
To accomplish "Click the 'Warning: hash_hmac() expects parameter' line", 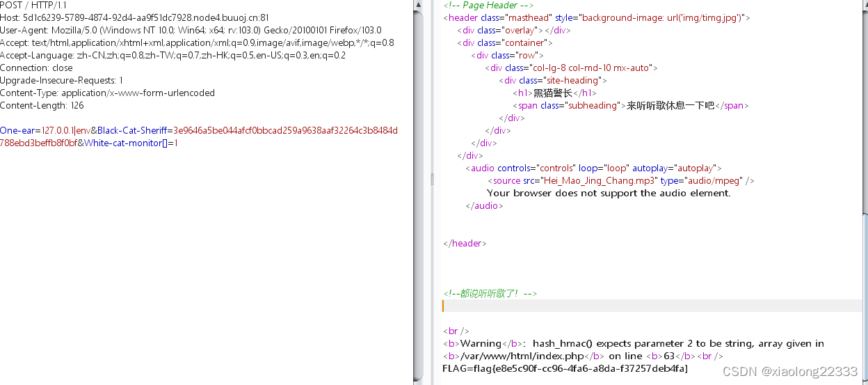I will coord(634,343).
